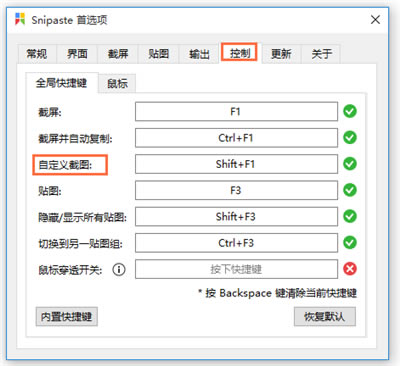Open the 关于 tab
400x366 pixels.
(321, 54)
